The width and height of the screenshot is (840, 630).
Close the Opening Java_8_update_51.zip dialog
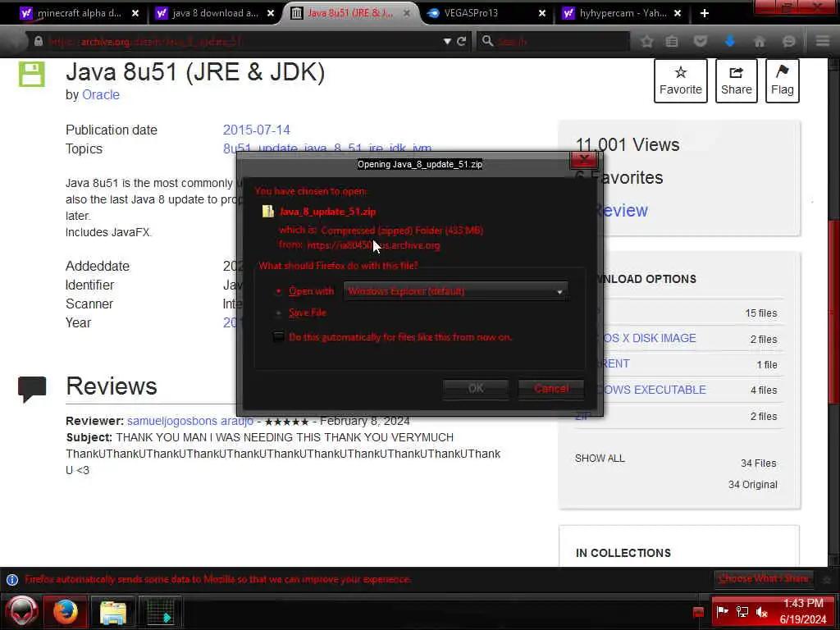tap(584, 159)
